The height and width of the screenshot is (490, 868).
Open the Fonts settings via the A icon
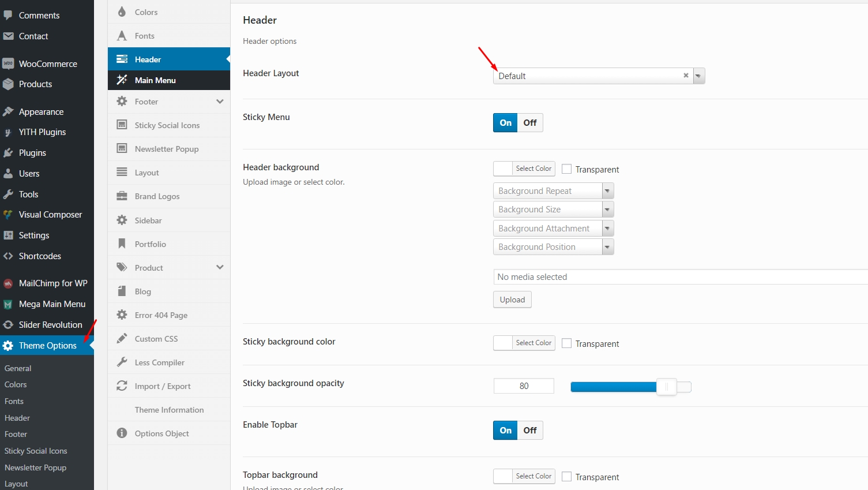pos(122,35)
